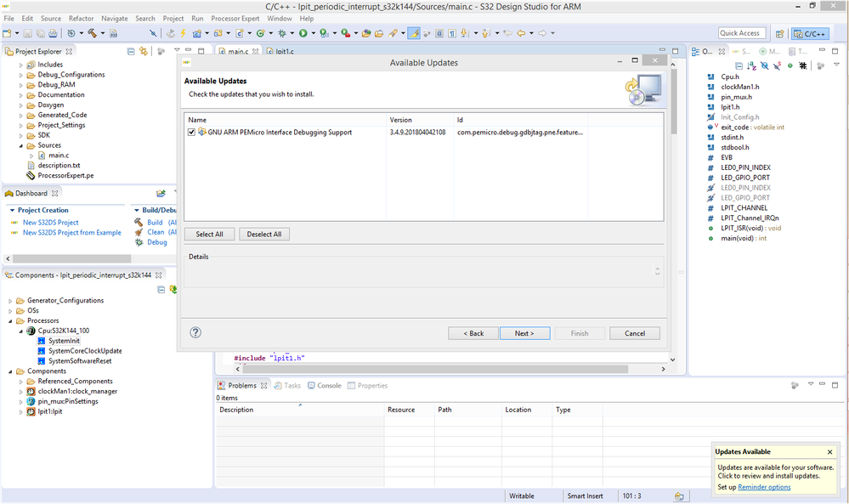Click the Deselect All button
This screenshot has height=504, width=849.
point(264,235)
